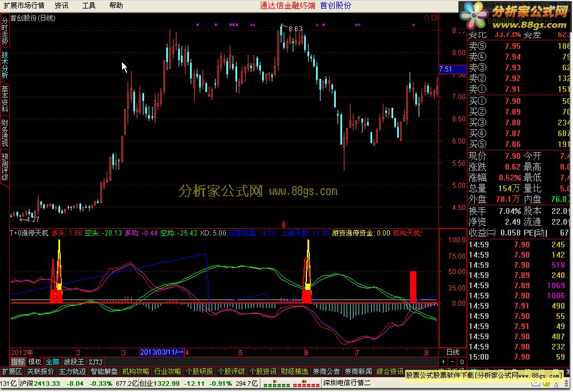The image size is (573, 392).
Task: Click the 卖⑤ 7.95 order book row
Action: pyautogui.click(x=519, y=46)
